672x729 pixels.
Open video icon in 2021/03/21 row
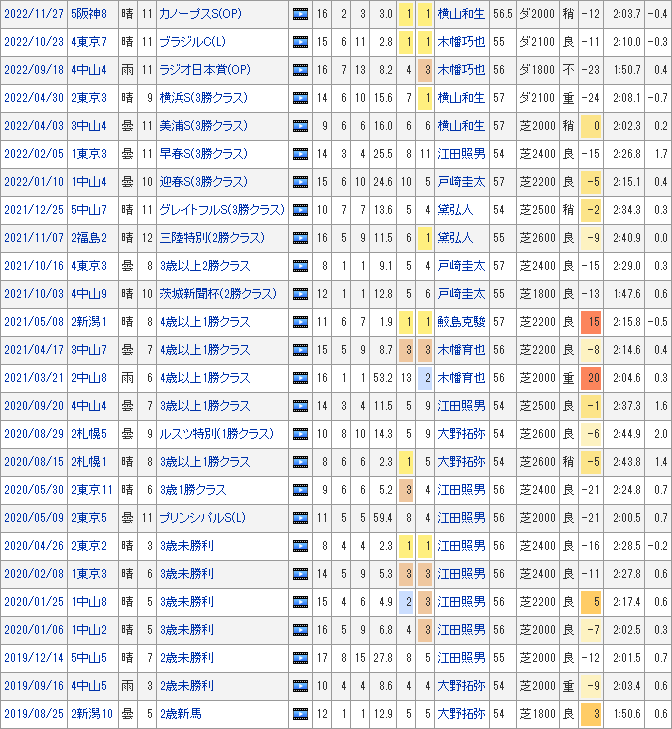[x=300, y=378]
